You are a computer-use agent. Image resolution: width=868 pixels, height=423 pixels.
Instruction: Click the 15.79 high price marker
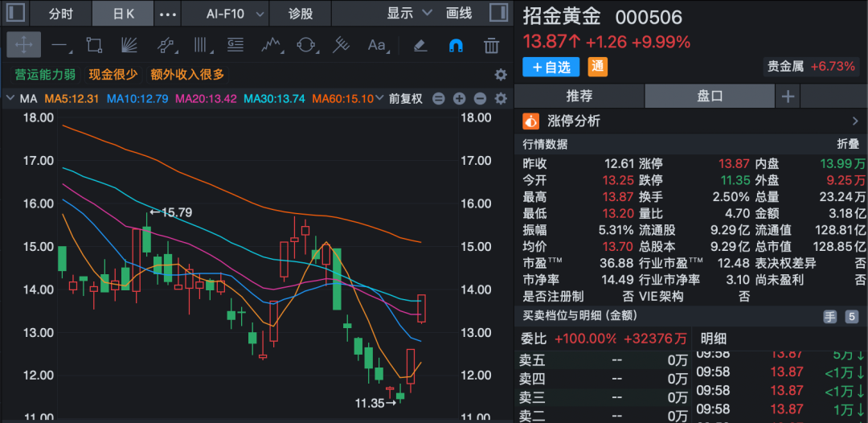pyautogui.click(x=170, y=212)
